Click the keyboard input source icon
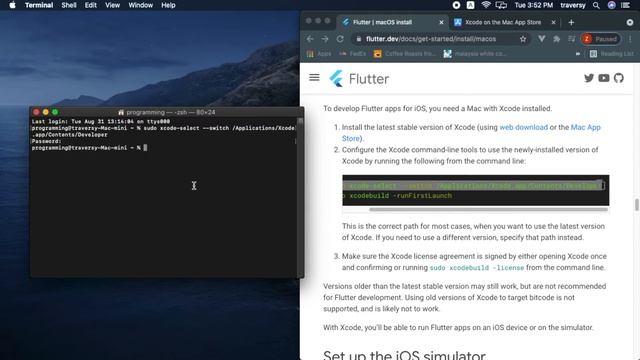 [x=471, y=5]
